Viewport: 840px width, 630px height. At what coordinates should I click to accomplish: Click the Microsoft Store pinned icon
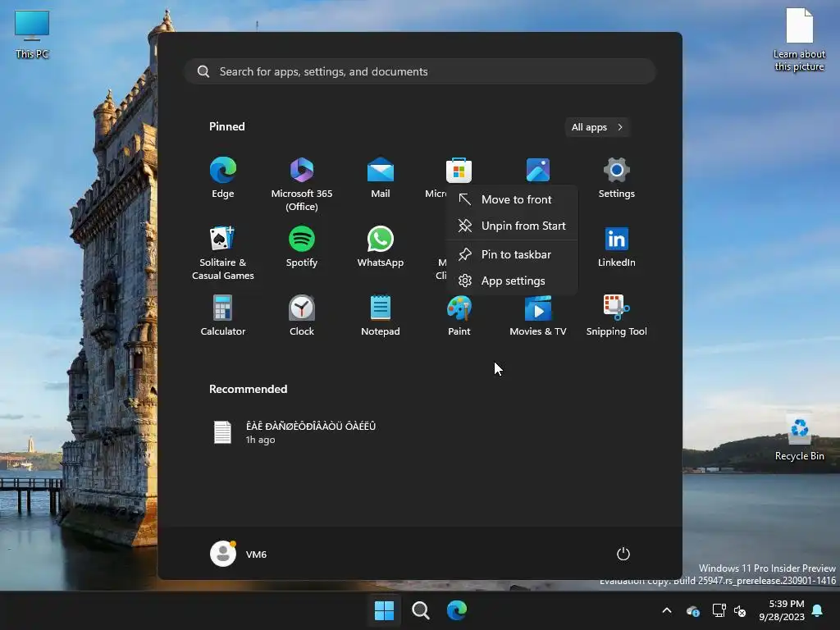pyautogui.click(x=459, y=171)
